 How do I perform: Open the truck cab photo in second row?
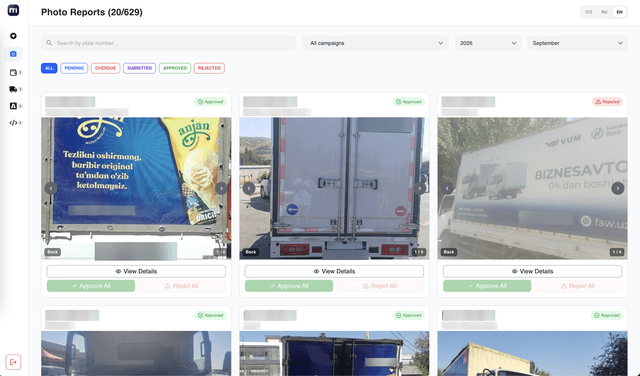pyautogui.click(x=136, y=354)
